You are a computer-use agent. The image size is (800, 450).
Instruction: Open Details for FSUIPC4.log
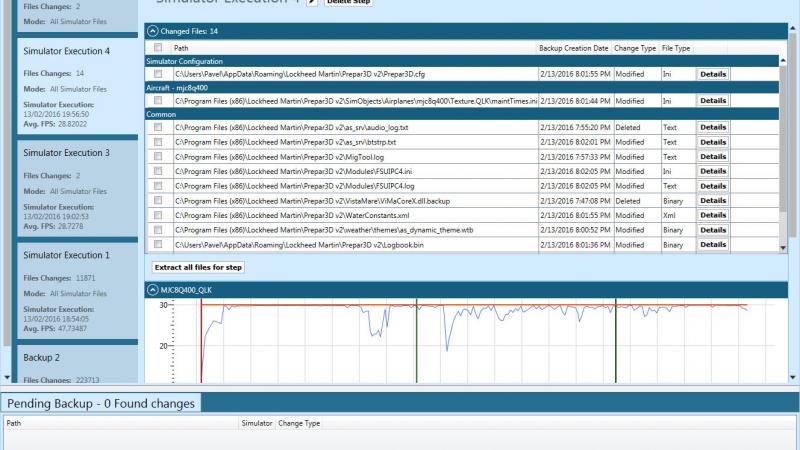click(x=713, y=186)
